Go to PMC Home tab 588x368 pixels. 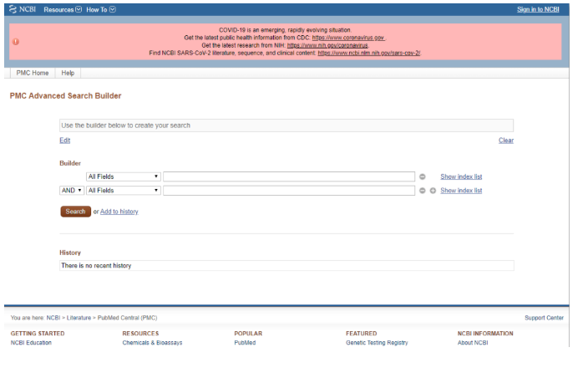tap(33, 73)
